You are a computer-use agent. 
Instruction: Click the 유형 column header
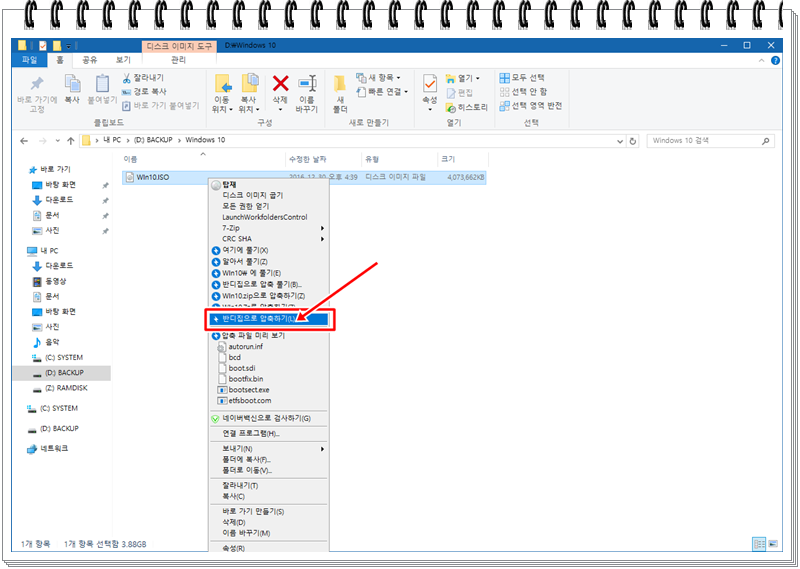click(x=399, y=159)
